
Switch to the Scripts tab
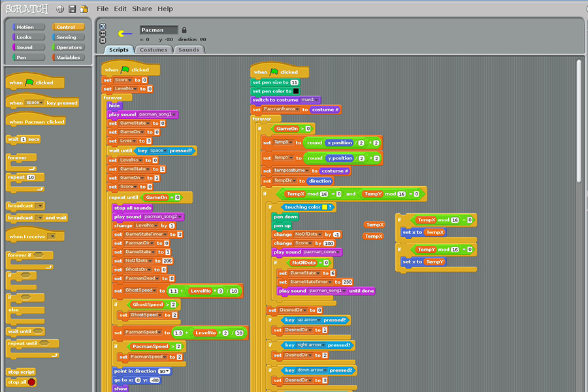119,50
